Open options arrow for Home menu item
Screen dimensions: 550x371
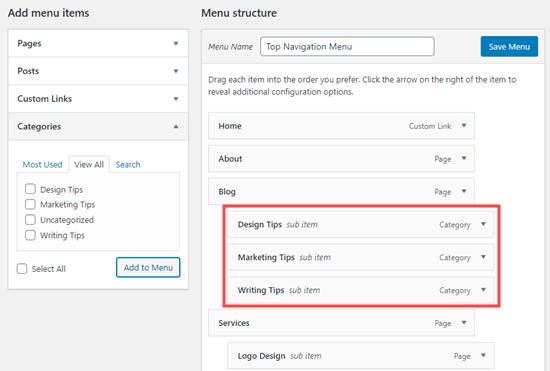464,126
